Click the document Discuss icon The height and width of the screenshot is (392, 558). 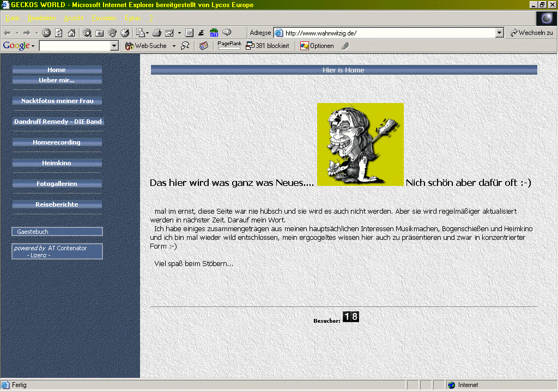tap(189, 33)
